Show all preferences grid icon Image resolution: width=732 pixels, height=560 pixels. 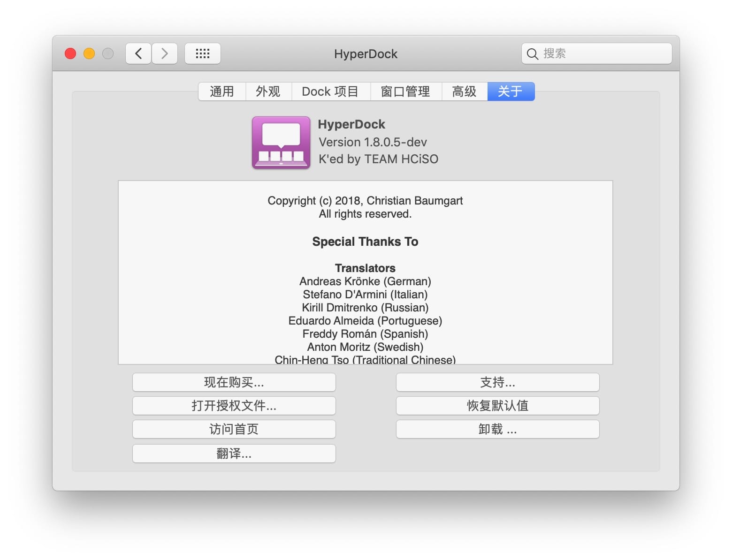202,53
